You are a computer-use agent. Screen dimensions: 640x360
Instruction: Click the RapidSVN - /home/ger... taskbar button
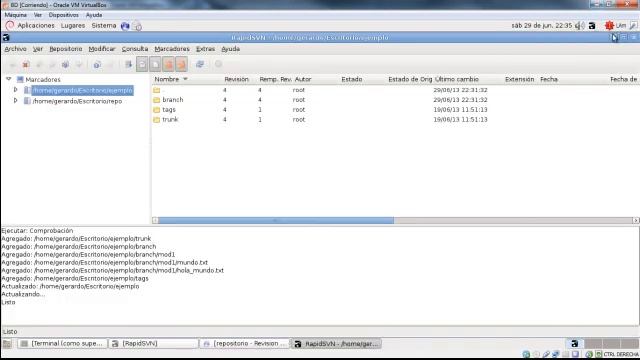pos(337,344)
